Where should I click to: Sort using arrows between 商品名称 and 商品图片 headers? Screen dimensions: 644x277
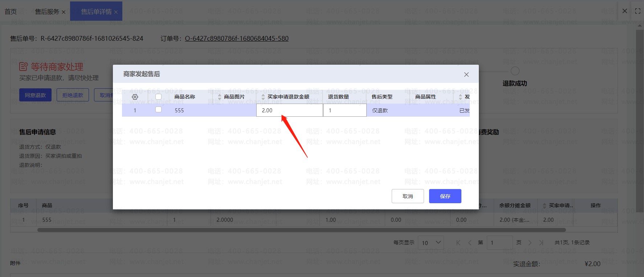pos(219,97)
